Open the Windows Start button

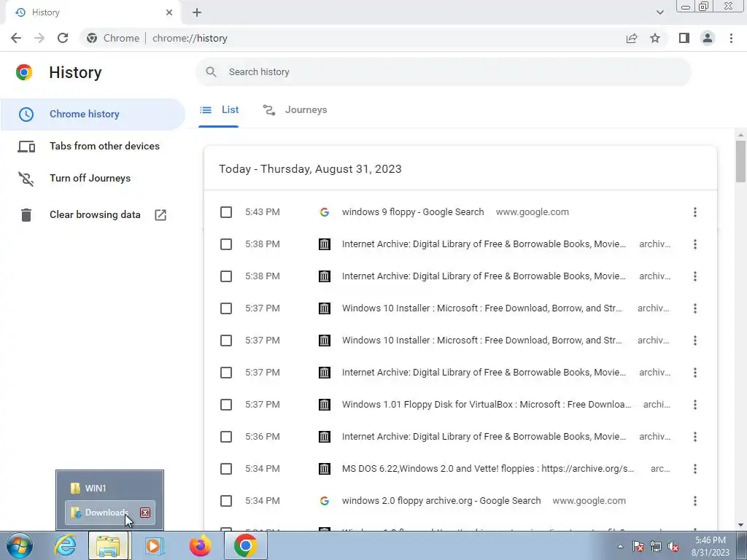20,545
